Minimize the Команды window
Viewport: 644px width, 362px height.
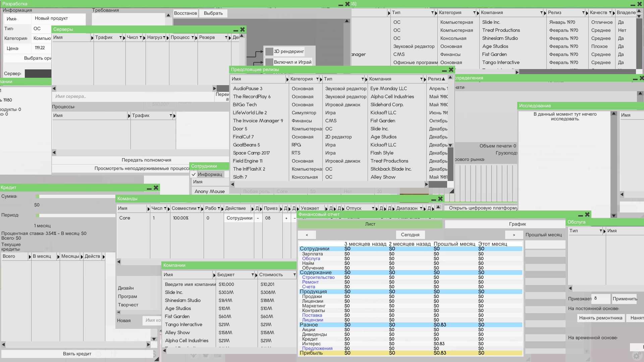pos(433,200)
